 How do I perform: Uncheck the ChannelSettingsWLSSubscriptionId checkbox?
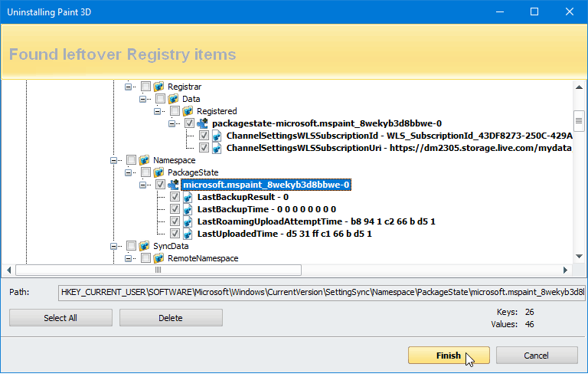(x=204, y=136)
